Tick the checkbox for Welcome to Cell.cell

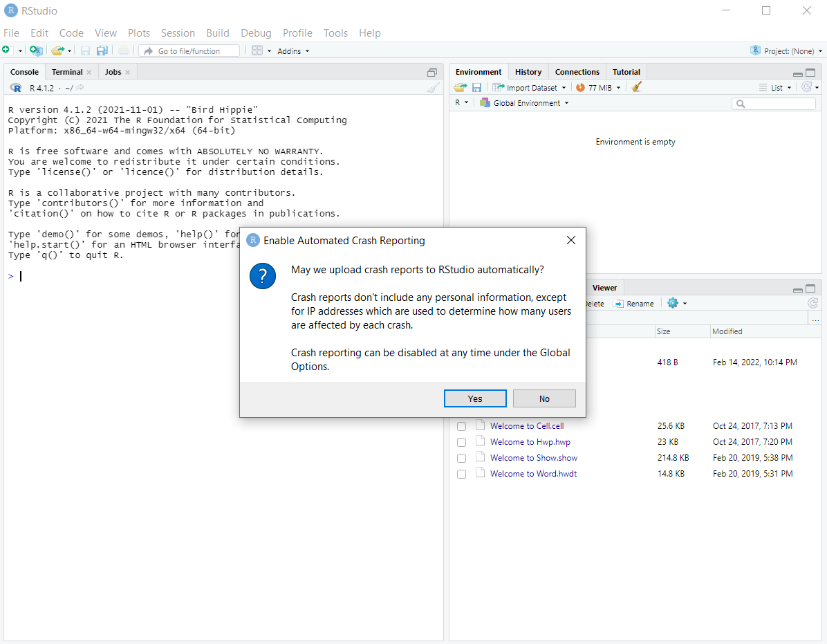[461, 426]
